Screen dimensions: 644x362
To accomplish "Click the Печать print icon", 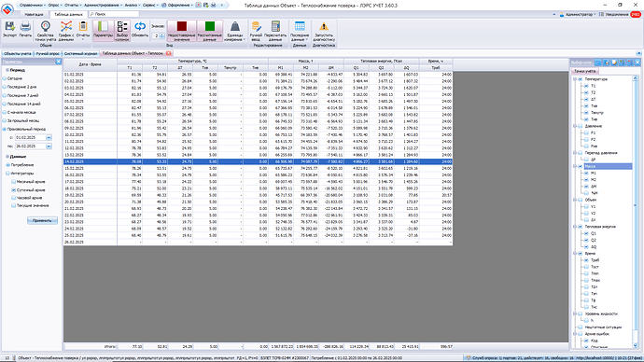I will [x=25, y=30].
